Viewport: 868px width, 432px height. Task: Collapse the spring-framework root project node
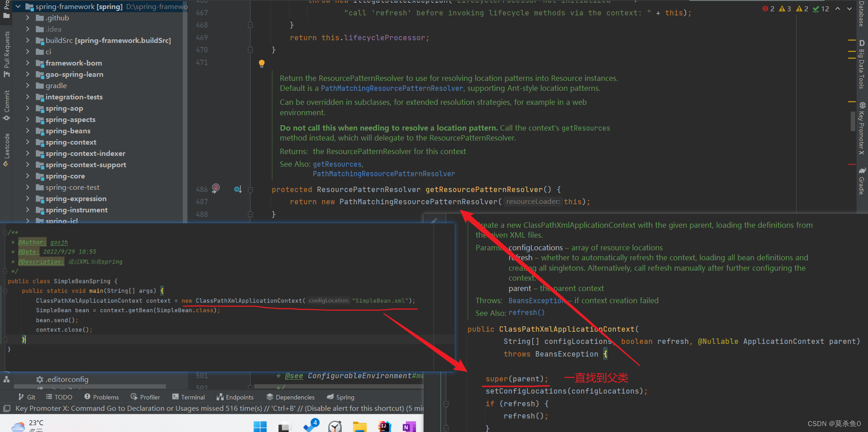click(18, 7)
